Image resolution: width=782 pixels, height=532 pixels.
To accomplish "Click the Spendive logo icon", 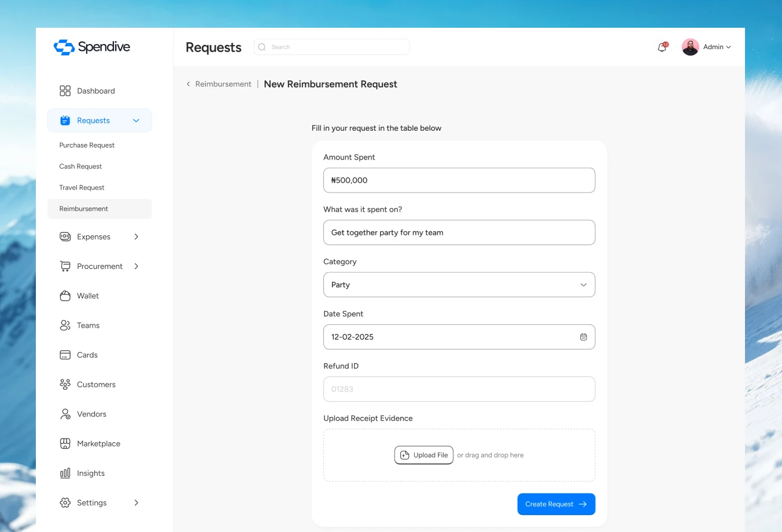I will 64,47.
